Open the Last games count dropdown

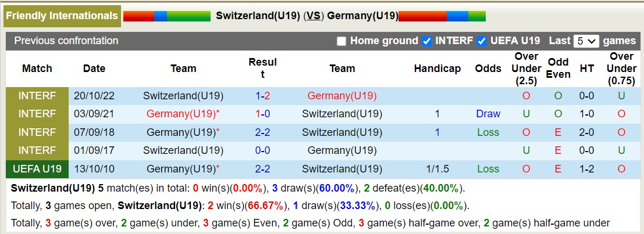point(586,41)
